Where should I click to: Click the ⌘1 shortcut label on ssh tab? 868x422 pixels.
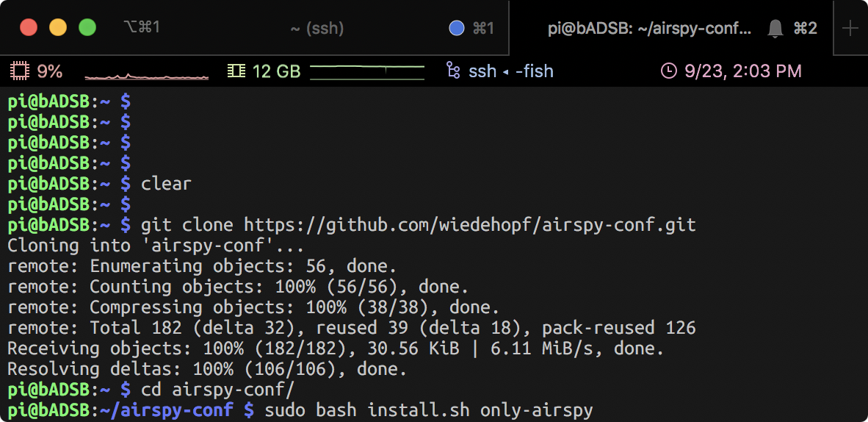tap(482, 28)
